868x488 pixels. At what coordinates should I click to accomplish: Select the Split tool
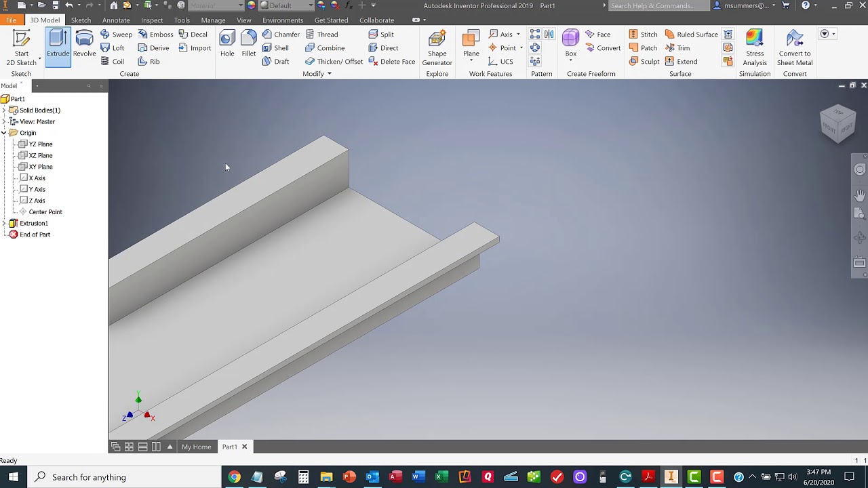(x=381, y=35)
